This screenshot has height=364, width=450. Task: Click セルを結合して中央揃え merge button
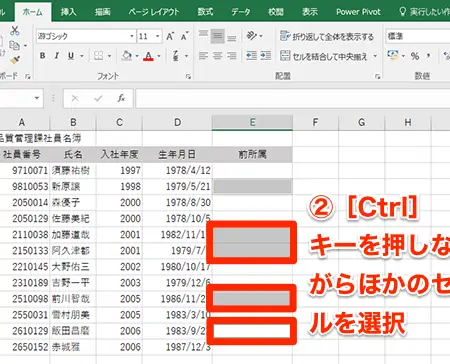pos(324,56)
